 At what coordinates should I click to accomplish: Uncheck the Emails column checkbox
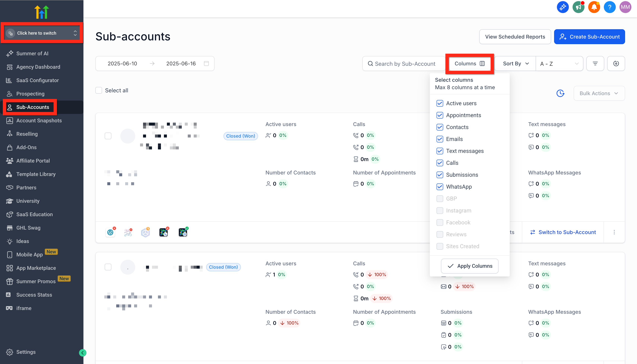tap(440, 139)
